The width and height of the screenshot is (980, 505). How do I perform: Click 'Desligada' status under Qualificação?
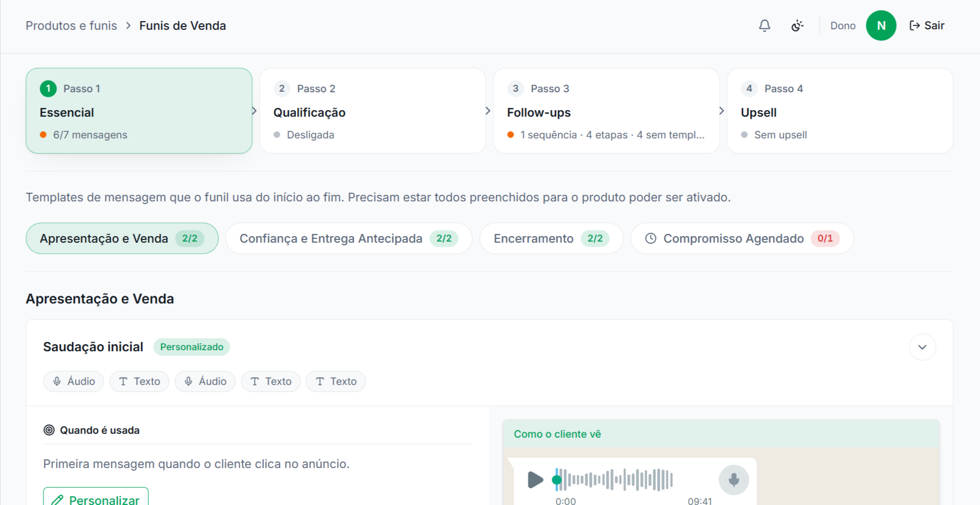coord(310,135)
